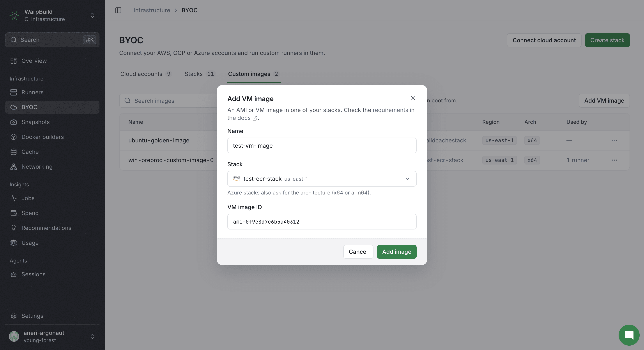
Task: Click the Add image button
Action: click(396, 252)
